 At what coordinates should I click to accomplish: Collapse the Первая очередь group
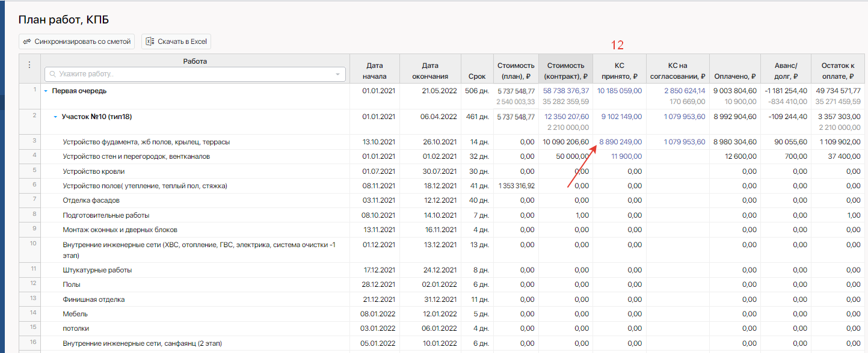[45, 91]
